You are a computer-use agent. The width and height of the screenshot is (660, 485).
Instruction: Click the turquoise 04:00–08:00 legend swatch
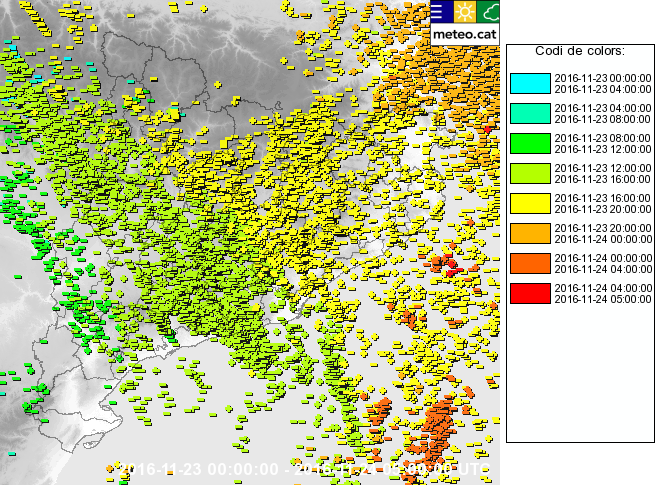coord(530,113)
